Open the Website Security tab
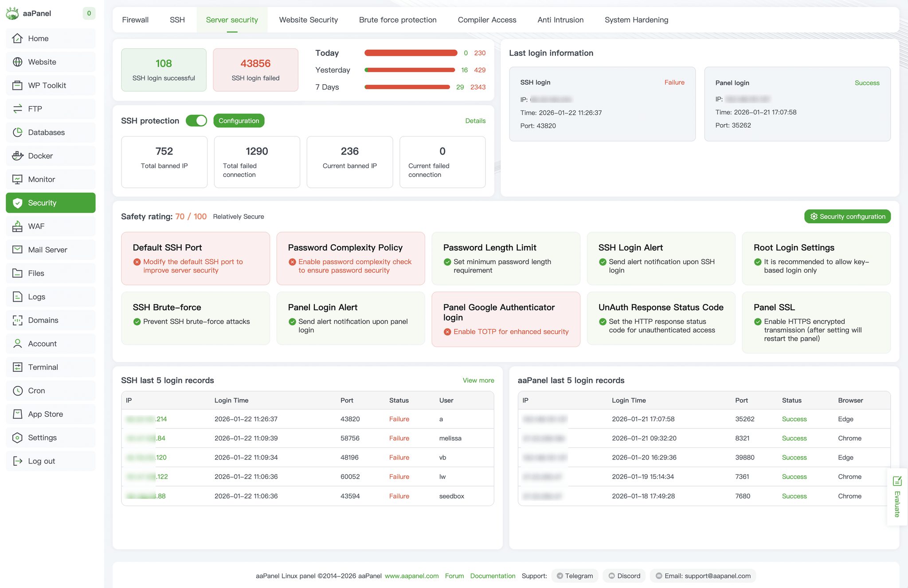 click(309, 20)
